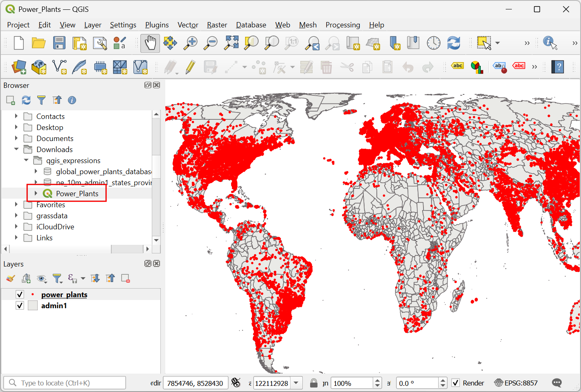This screenshot has width=581, height=392.
Task: Select the iCloudDrive folder
Action: coord(55,226)
